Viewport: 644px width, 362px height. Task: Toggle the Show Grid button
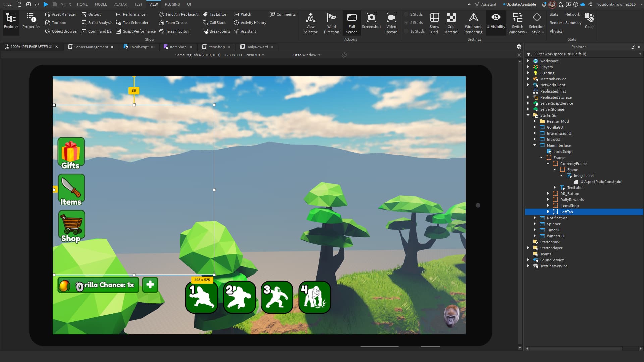[434, 18]
